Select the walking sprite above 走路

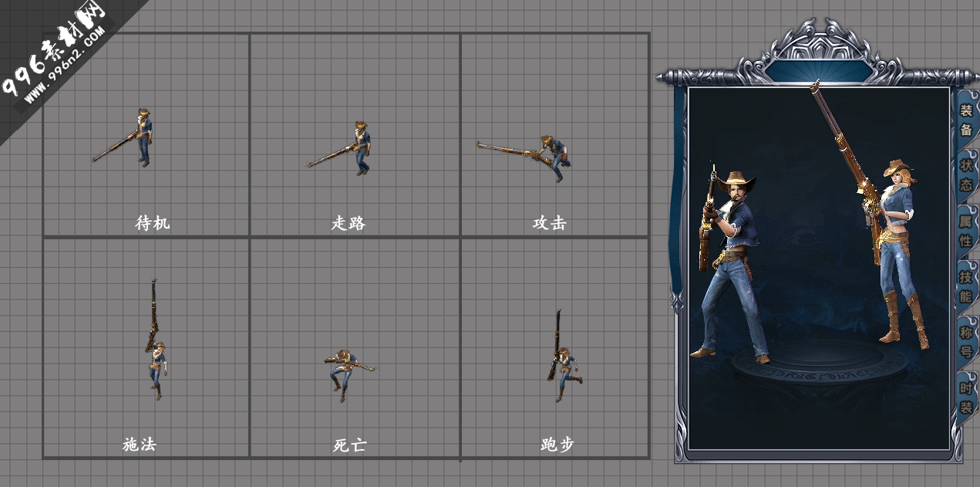340,148
